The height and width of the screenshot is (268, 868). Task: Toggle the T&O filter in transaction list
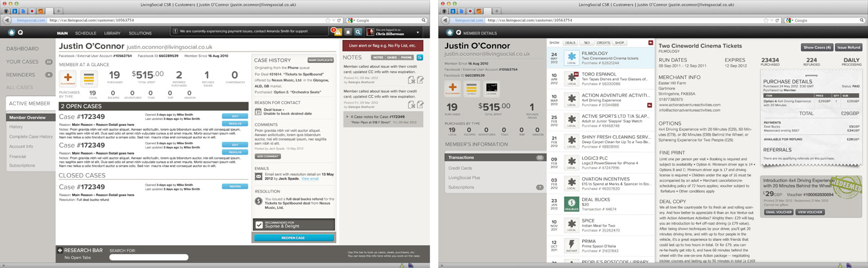tap(586, 42)
